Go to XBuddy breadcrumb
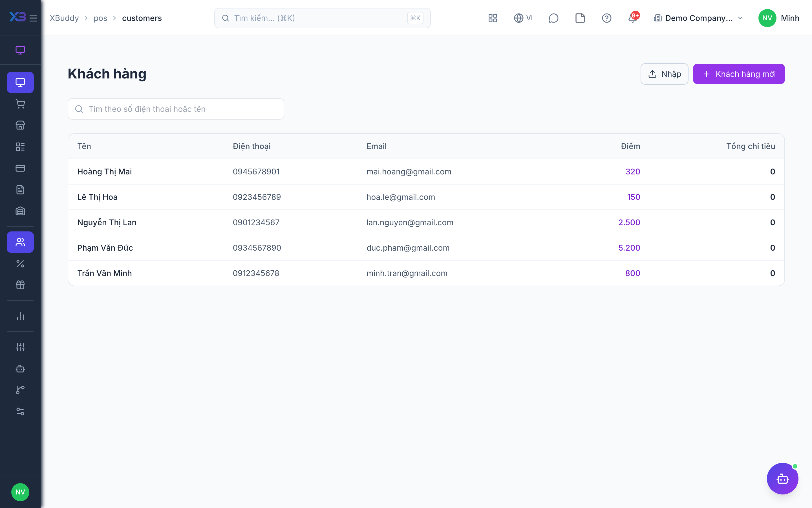Screen dimensions: 812x508 [x=64, y=18]
